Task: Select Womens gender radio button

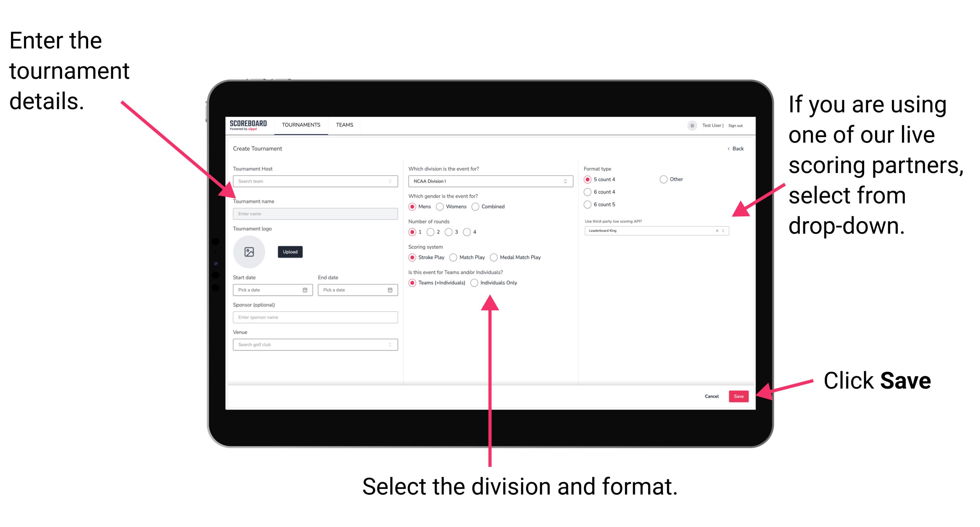Action: [x=440, y=206]
